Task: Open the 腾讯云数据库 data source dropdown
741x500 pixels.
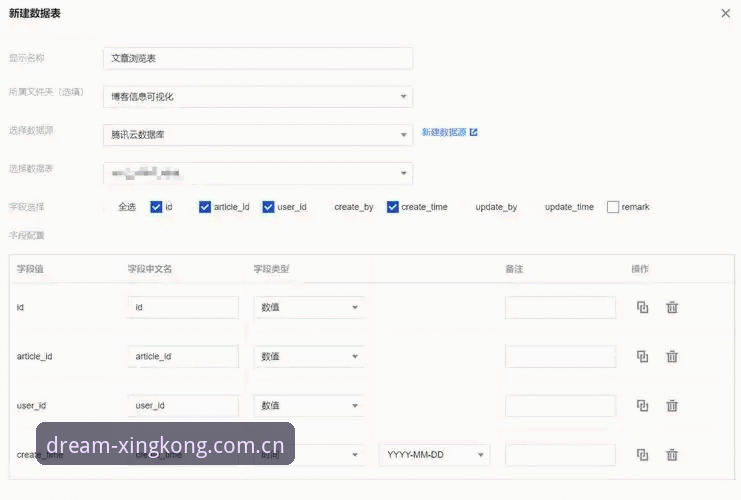Action: click(x=258, y=135)
